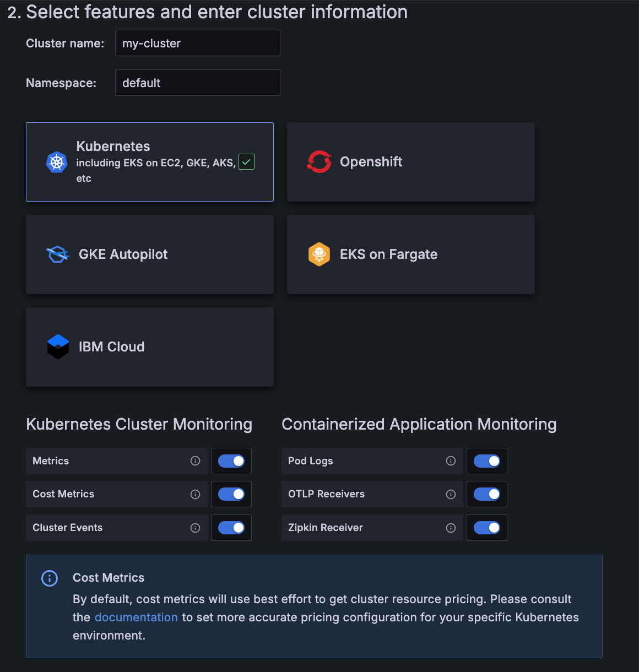Show info icon for Cost Metrics row
The width and height of the screenshot is (639, 672).
[x=195, y=494]
